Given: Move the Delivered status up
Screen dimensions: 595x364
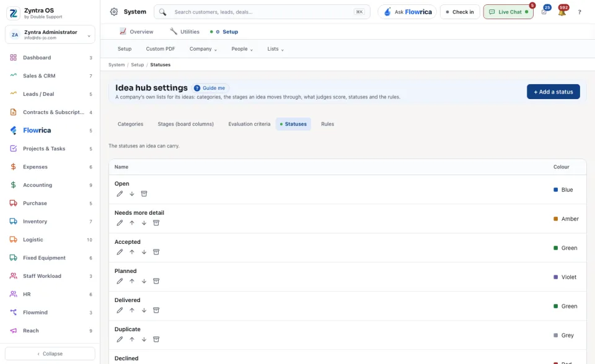Looking at the screenshot, I should (x=131, y=310).
